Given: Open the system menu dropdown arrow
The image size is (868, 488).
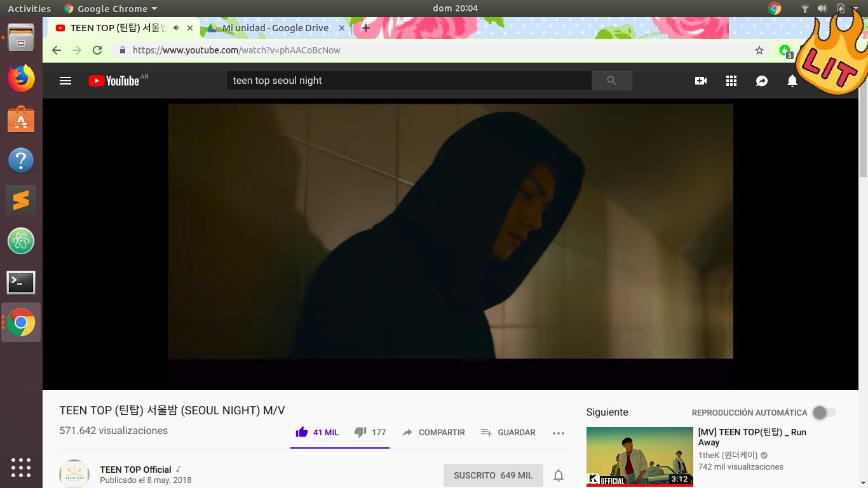Looking at the screenshot, I should click(x=857, y=8).
